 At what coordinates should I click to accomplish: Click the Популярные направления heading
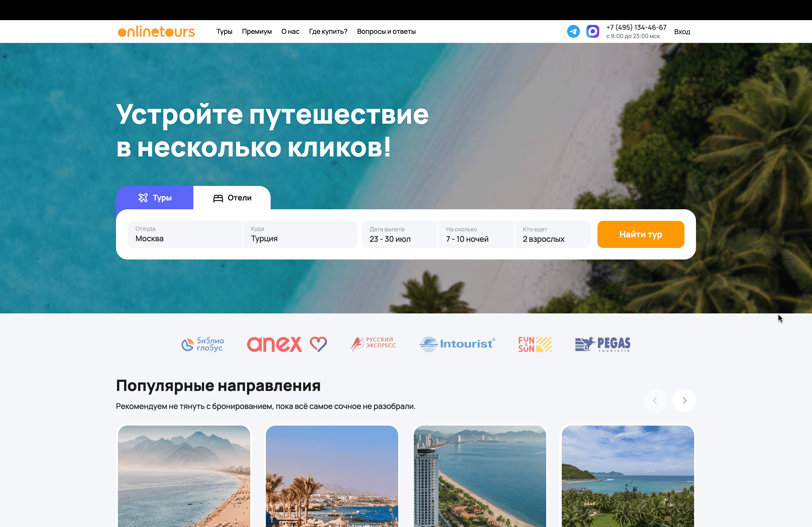point(218,386)
